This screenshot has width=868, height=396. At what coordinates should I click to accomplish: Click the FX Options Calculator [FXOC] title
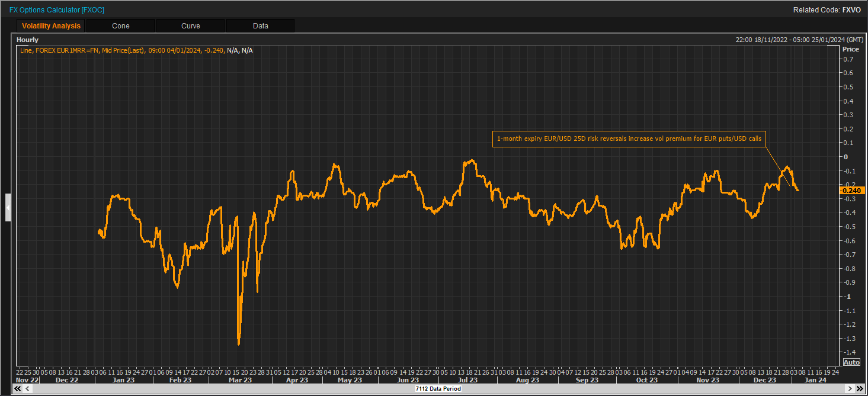[x=57, y=10]
